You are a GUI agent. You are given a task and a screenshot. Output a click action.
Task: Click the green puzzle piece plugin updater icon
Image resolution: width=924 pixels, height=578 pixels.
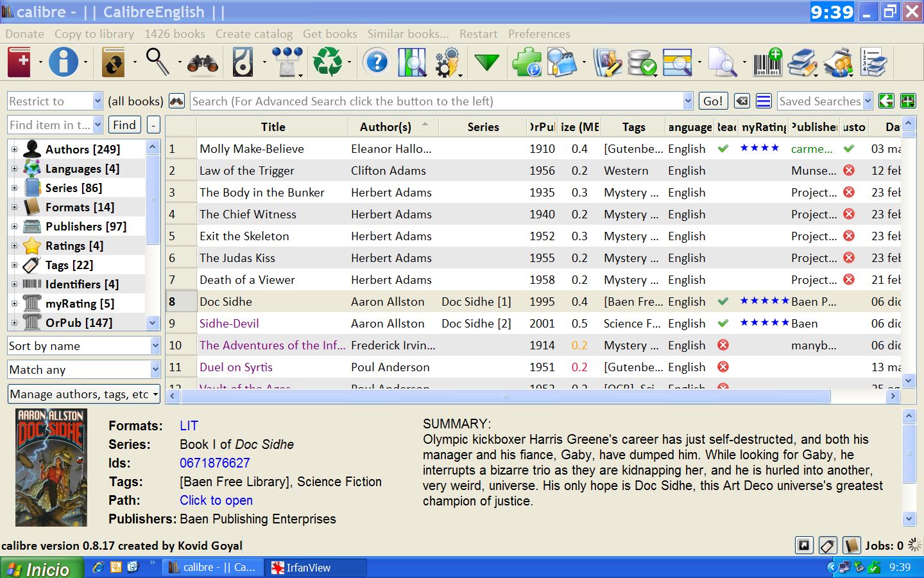click(x=527, y=62)
